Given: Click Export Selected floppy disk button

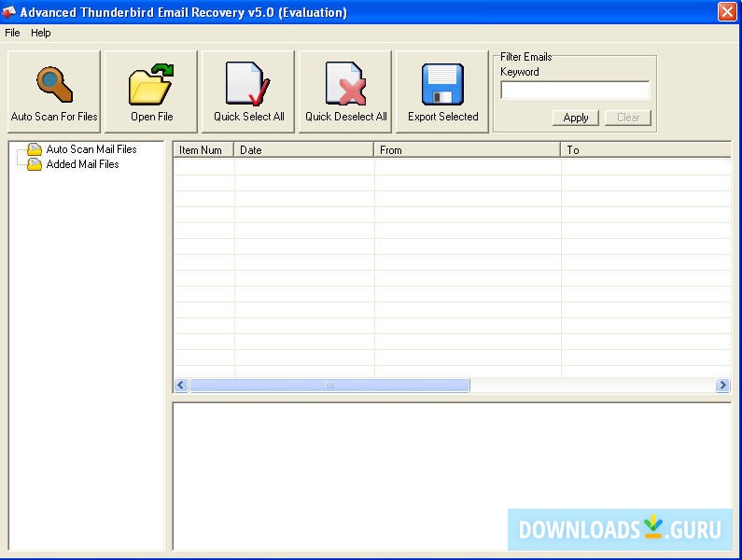Looking at the screenshot, I should click(x=442, y=91).
